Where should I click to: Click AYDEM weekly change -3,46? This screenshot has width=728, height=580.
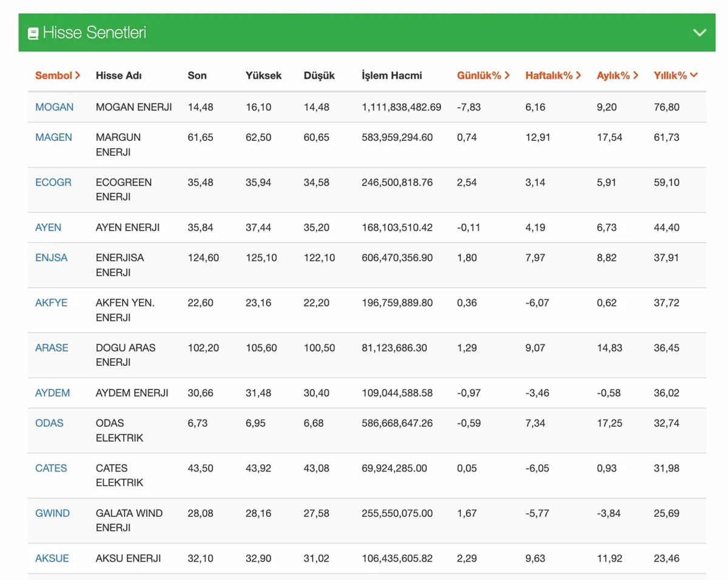click(x=538, y=393)
